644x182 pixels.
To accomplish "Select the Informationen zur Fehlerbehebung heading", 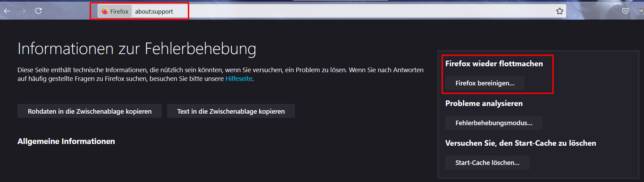I will (x=137, y=48).
